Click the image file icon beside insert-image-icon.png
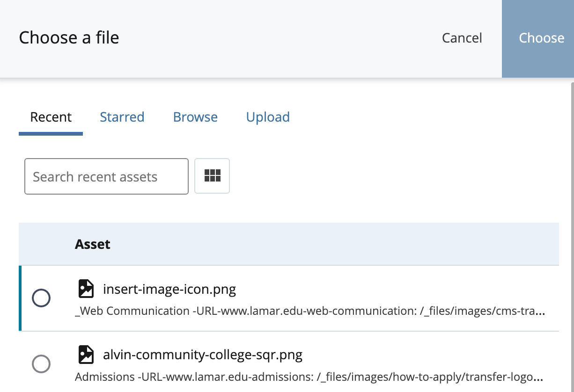 pyautogui.click(x=86, y=289)
